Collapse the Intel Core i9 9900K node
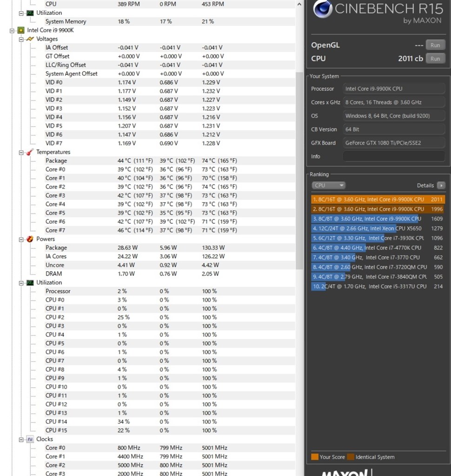 coord(12,31)
